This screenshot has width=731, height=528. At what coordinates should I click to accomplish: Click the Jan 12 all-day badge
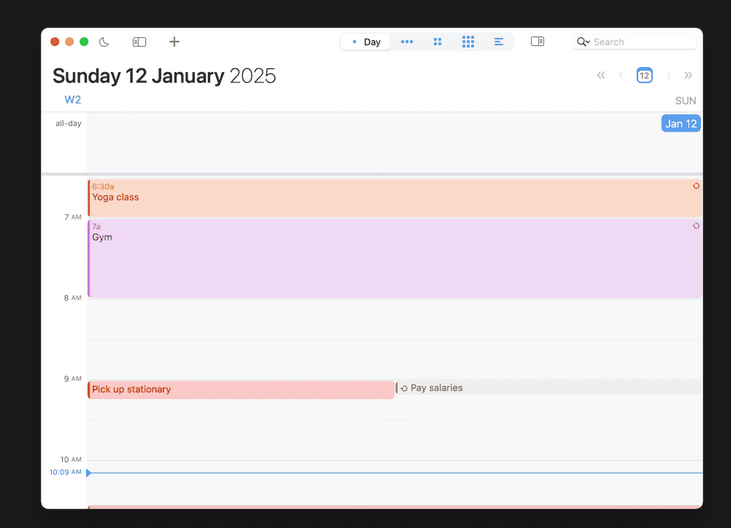tap(681, 123)
